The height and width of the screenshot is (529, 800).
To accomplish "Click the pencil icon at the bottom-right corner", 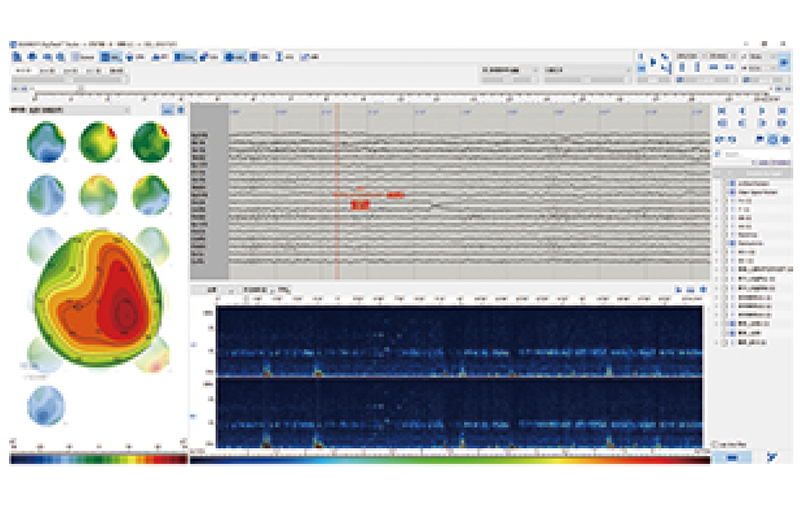I will (772, 456).
